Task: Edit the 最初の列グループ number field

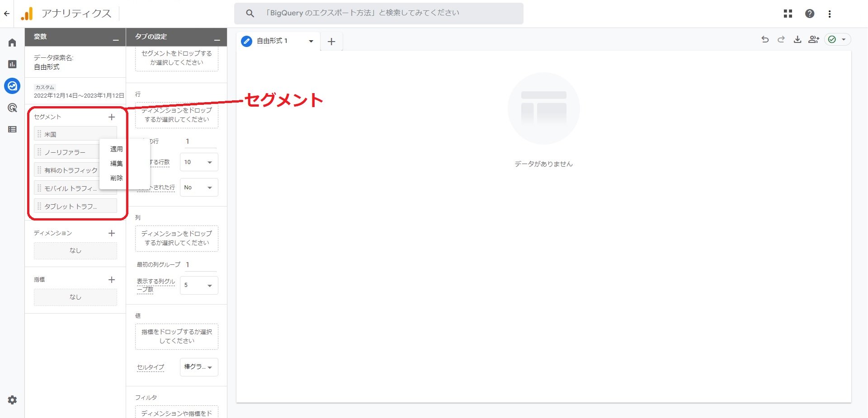Action: click(201, 265)
